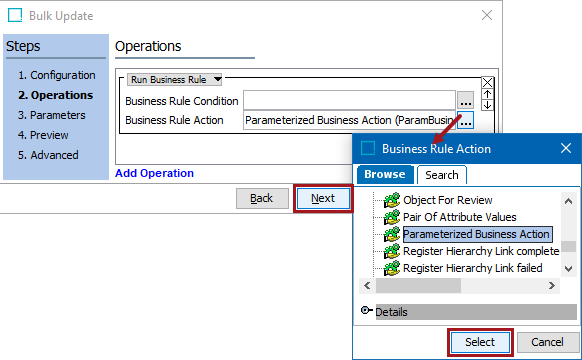The height and width of the screenshot is (360, 582).
Task: Go to step 1. Configuration
Action: (x=57, y=75)
